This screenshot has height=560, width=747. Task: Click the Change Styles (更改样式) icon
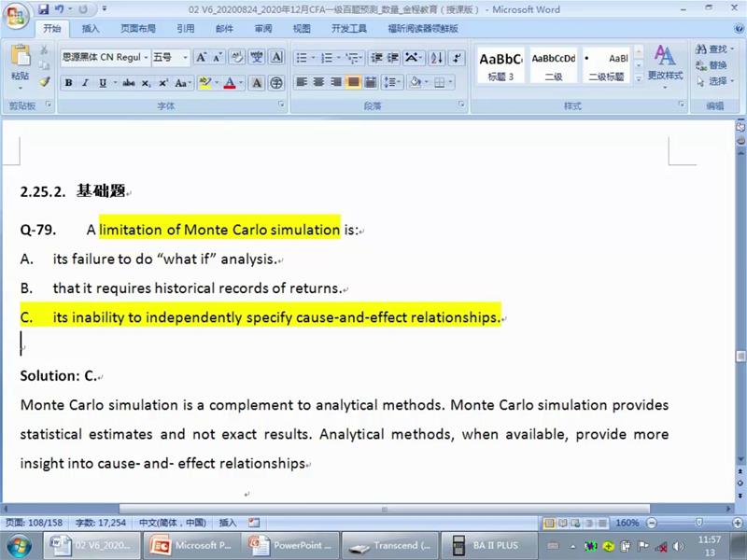[x=665, y=63]
